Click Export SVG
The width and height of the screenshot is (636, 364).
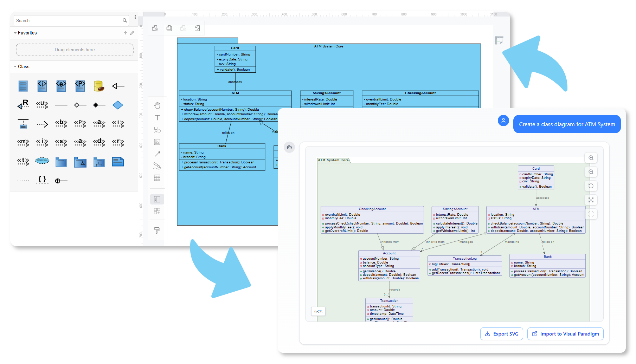point(502,334)
